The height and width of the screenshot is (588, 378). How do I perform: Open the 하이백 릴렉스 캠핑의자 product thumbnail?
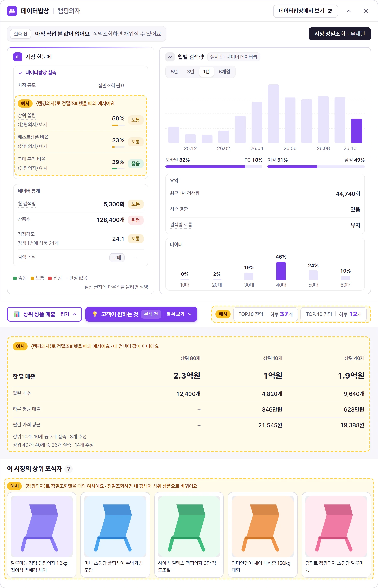[189, 526]
